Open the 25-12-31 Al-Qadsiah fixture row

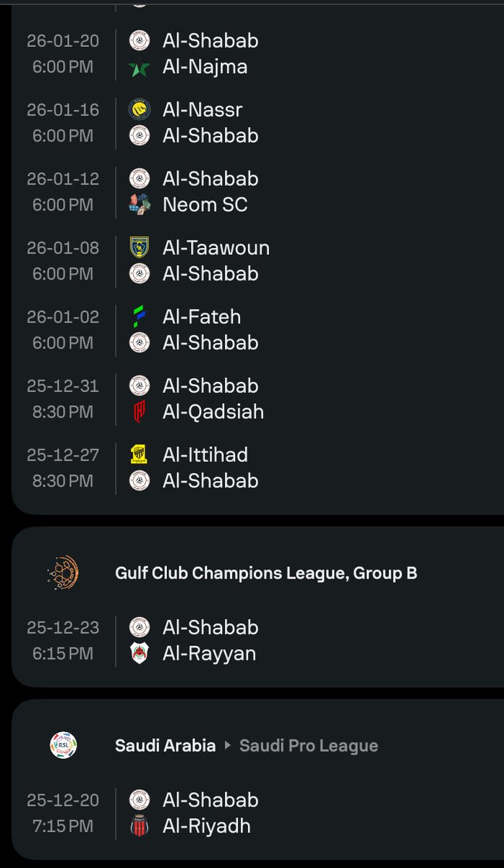[257, 399]
